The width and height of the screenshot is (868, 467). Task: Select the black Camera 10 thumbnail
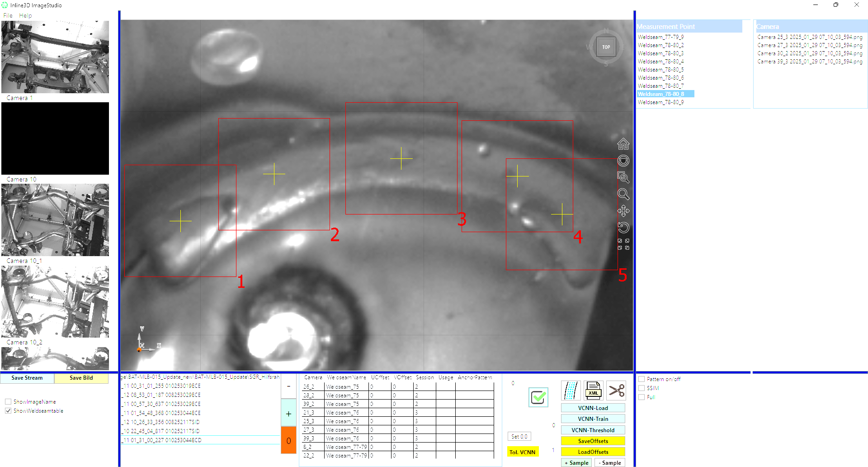[x=55, y=138]
